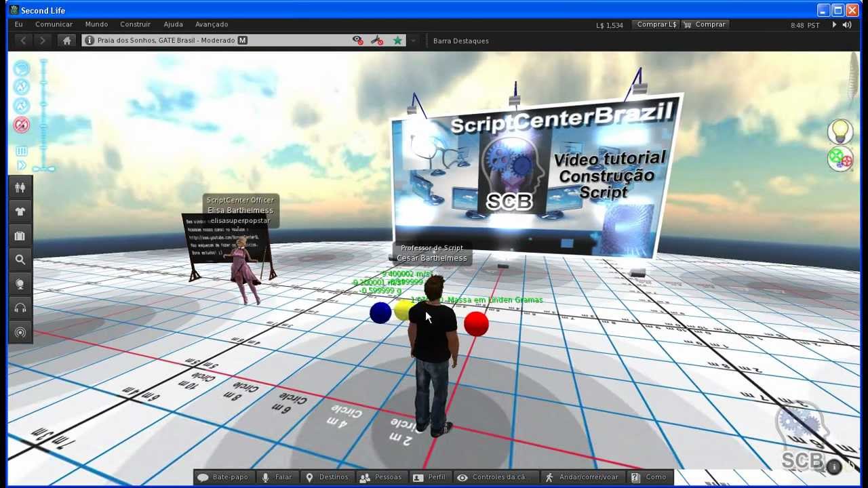Open the Mundo menu
This screenshot has width=868, height=488.
96,24
